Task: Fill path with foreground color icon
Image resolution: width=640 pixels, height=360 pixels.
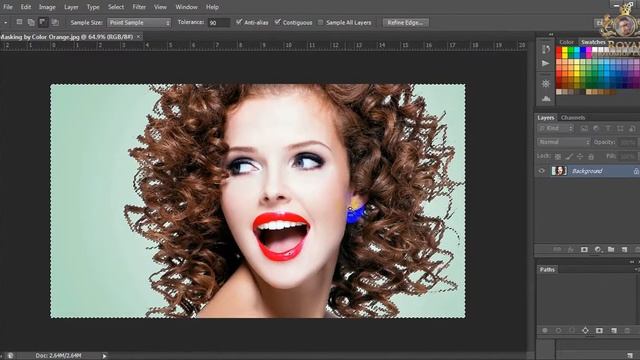Action: tap(545, 330)
